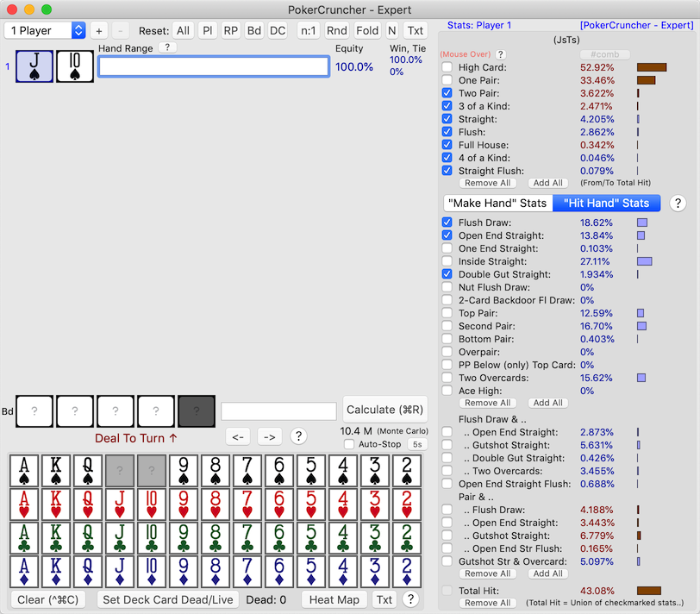Image resolution: width=700 pixels, height=614 pixels.
Task: Click the Hand Range input field
Action: (x=214, y=66)
